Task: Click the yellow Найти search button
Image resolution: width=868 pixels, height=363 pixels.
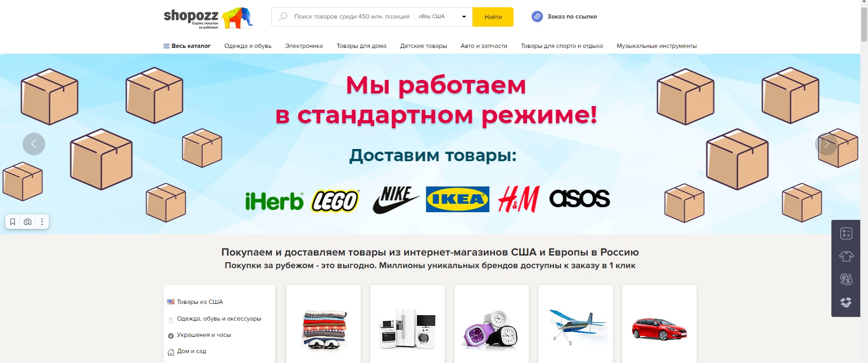Action: click(x=493, y=17)
